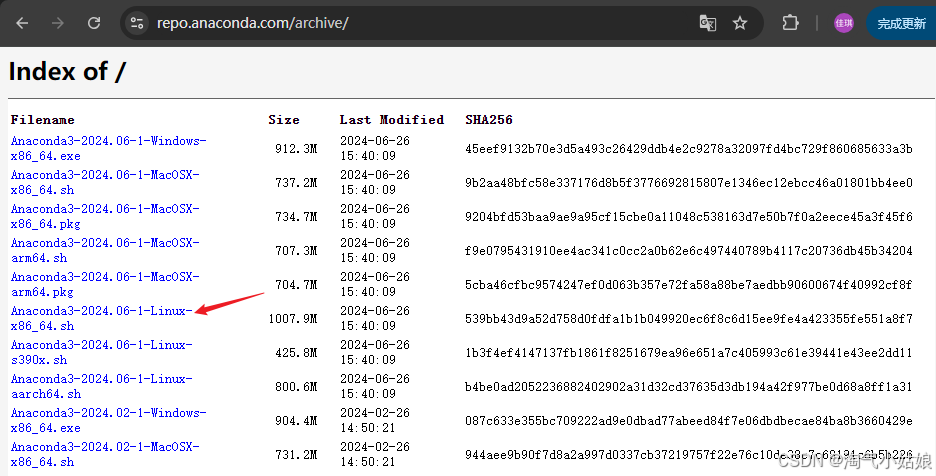View site information for repo.anaconda.com
This screenshot has width=936, height=476.
click(137, 23)
